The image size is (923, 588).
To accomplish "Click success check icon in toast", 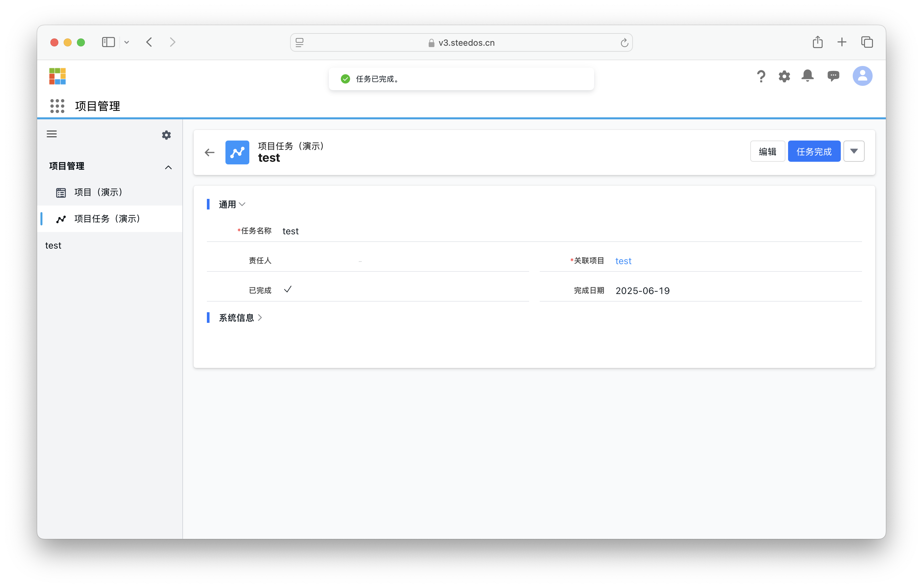I will (x=345, y=79).
